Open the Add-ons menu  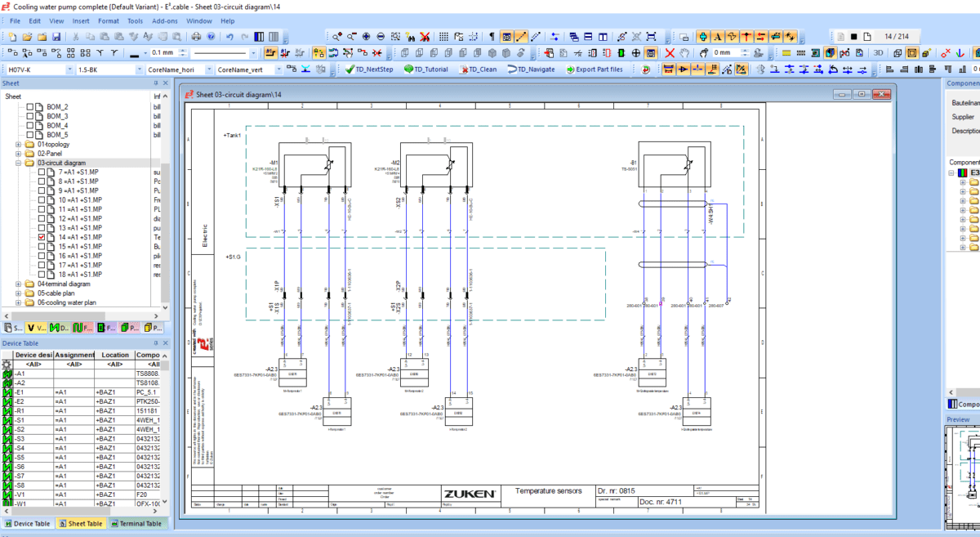(165, 20)
